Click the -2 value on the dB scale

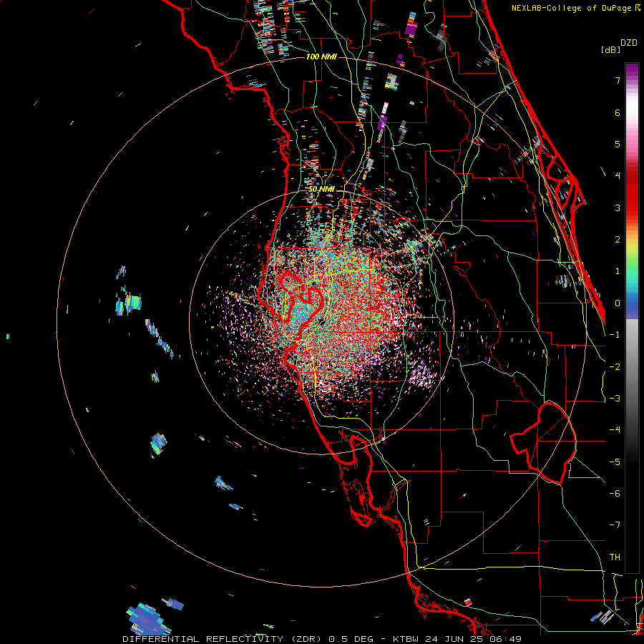tap(615, 367)
